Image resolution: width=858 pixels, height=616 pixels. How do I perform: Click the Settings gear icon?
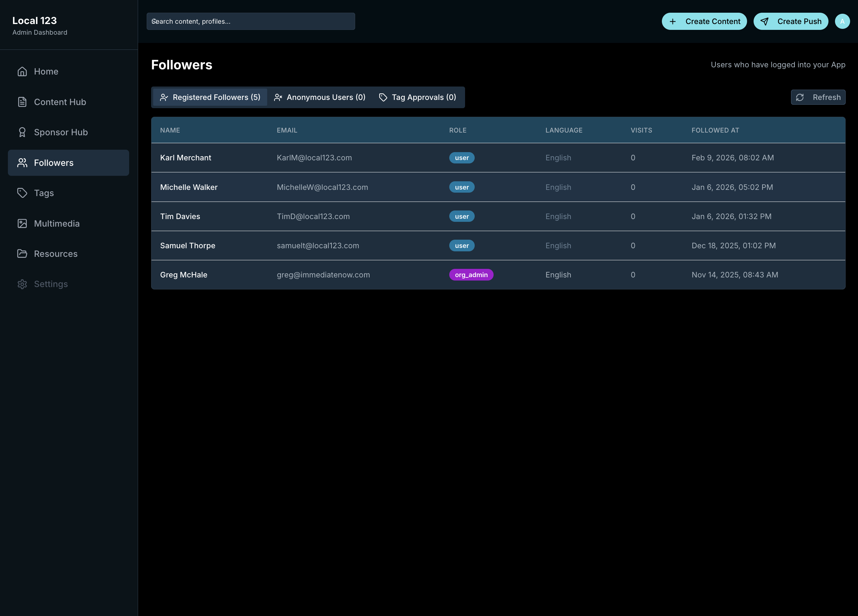coord(22,284)
